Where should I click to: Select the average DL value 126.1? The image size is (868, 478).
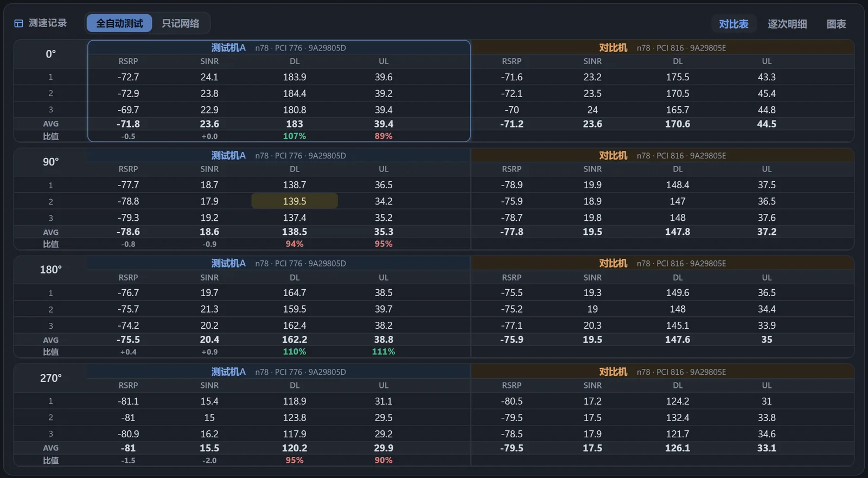click(x=678, y=448)
